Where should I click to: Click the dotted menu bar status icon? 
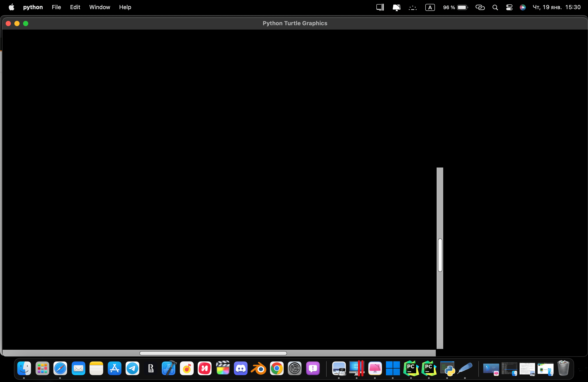pyautogui.click(x=413, y=8)
